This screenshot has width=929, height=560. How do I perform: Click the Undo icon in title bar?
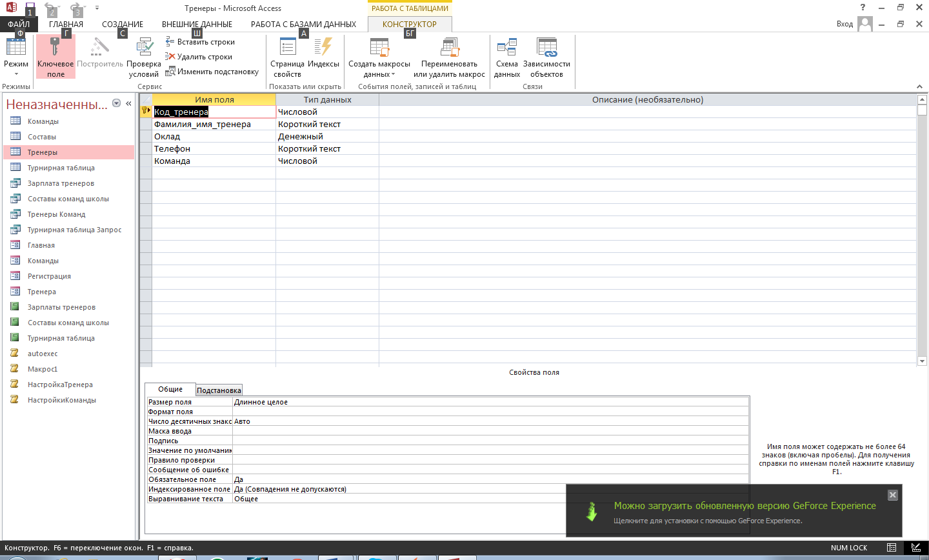(x=50, y=8)
